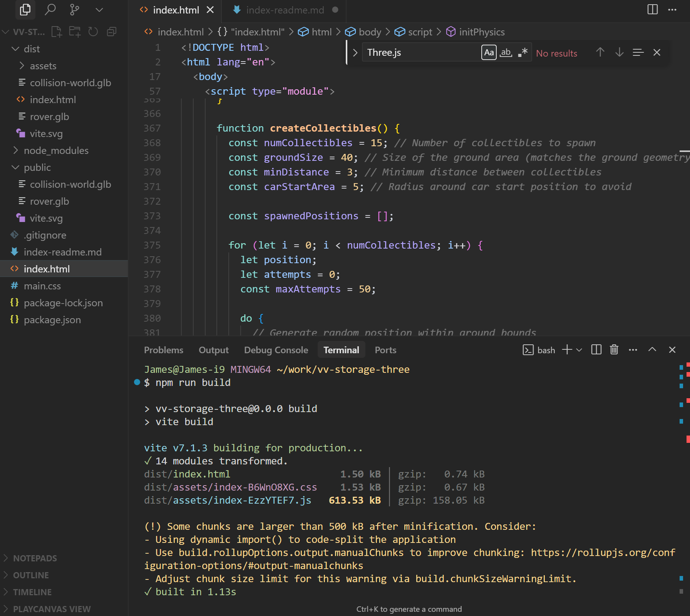Open the Source Control view icon
Screen dimensions: 690x616
click(x=75, y=10)
